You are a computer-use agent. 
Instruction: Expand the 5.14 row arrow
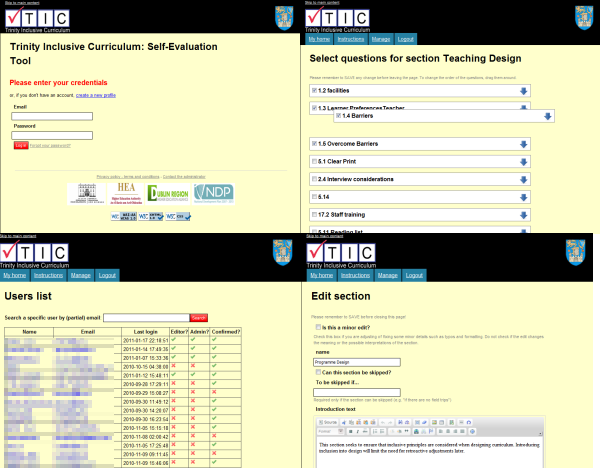[x=523, y=197]
